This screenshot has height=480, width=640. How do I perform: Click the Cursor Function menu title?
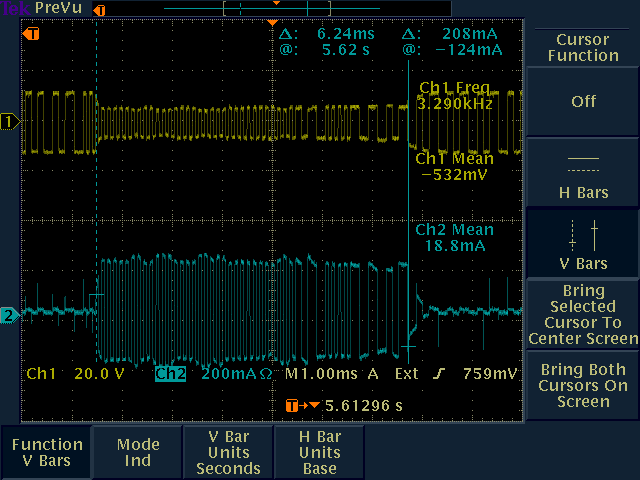point(583,47)
